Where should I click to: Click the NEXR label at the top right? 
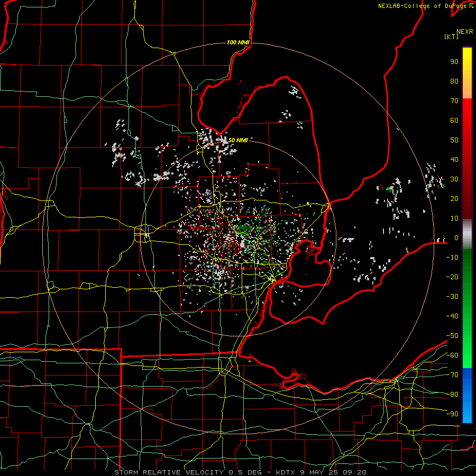[x=464, y=32]
